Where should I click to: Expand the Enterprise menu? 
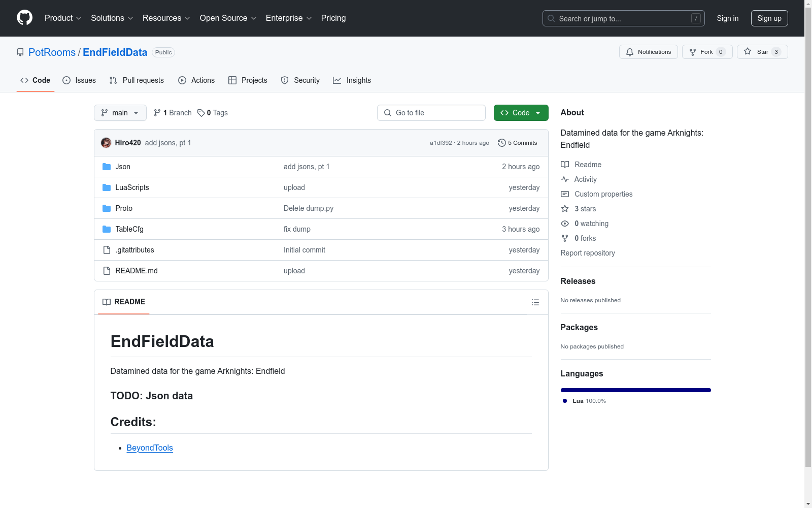289,18
